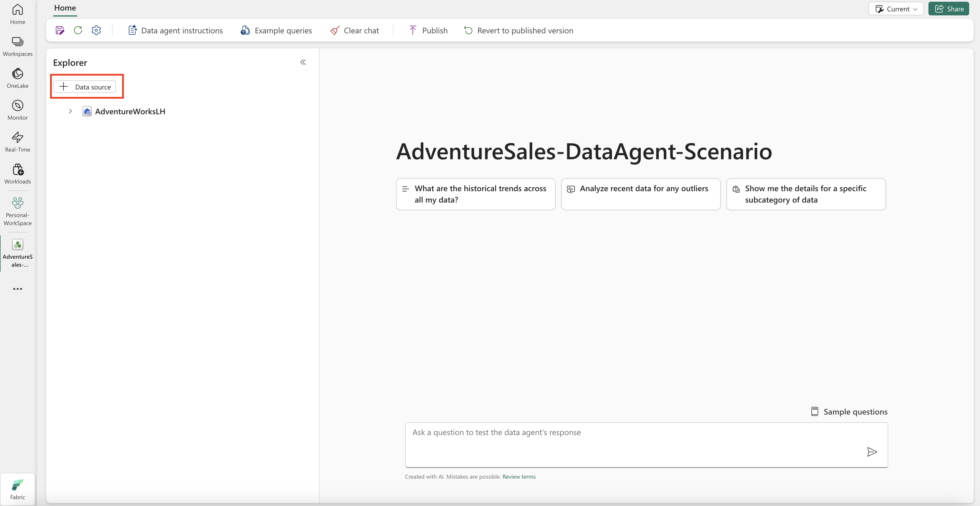
Task: Open OneLake from the left sidebar
Action: (17, 78)
